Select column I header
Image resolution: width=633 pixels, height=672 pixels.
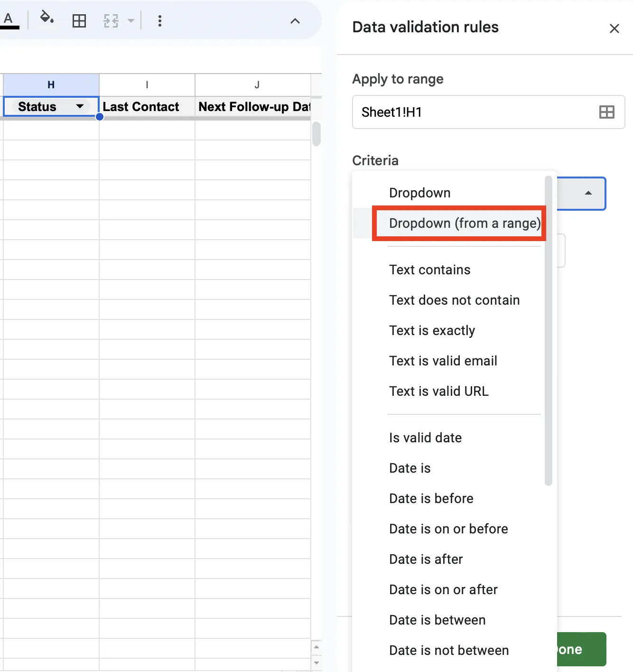[147, 85]
